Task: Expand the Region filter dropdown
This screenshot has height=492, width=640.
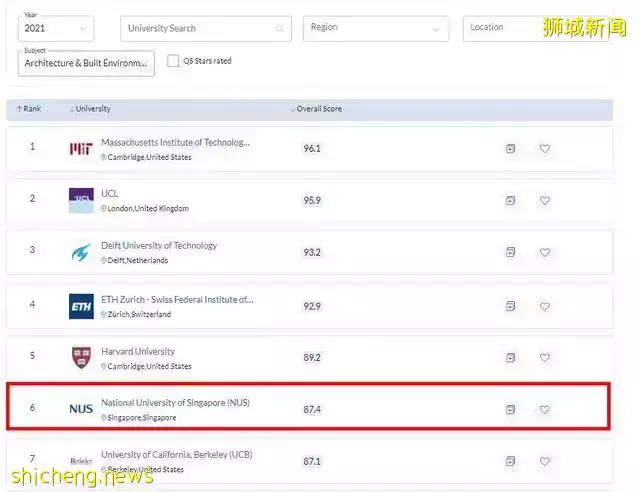Action: (x=375, y=28)
